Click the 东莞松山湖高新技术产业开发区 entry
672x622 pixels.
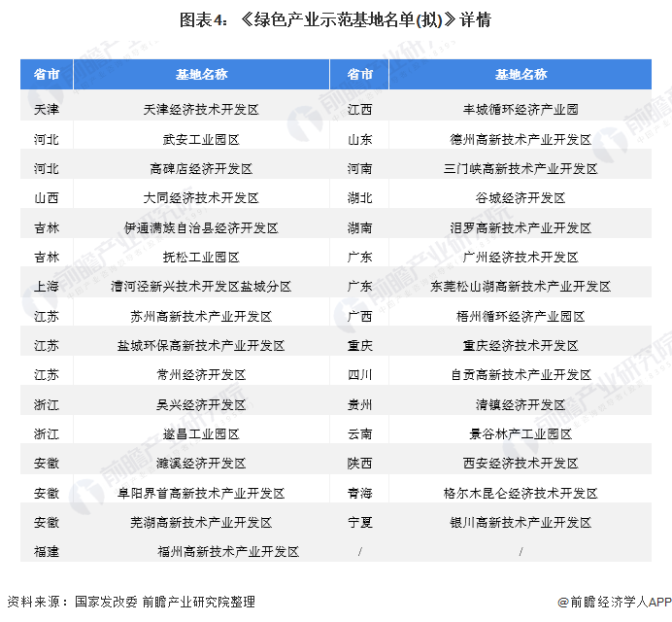521,287
